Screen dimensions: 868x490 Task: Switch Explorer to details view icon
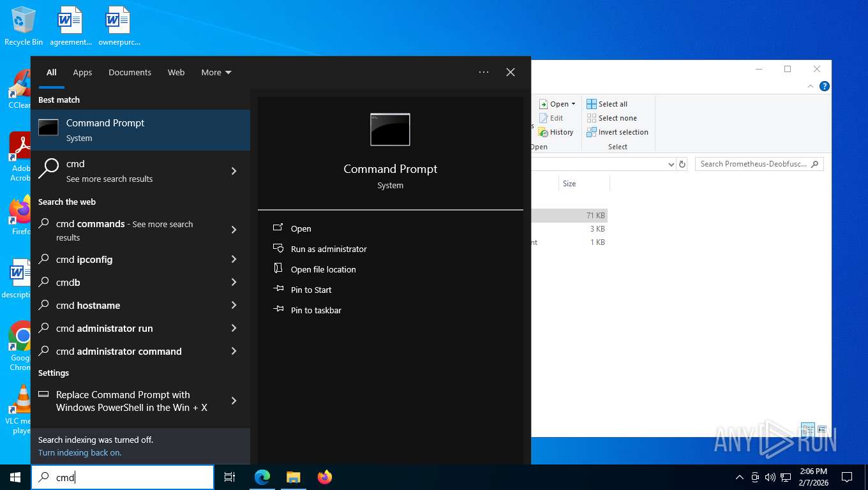pyautogui.click(x=808, y=429)
